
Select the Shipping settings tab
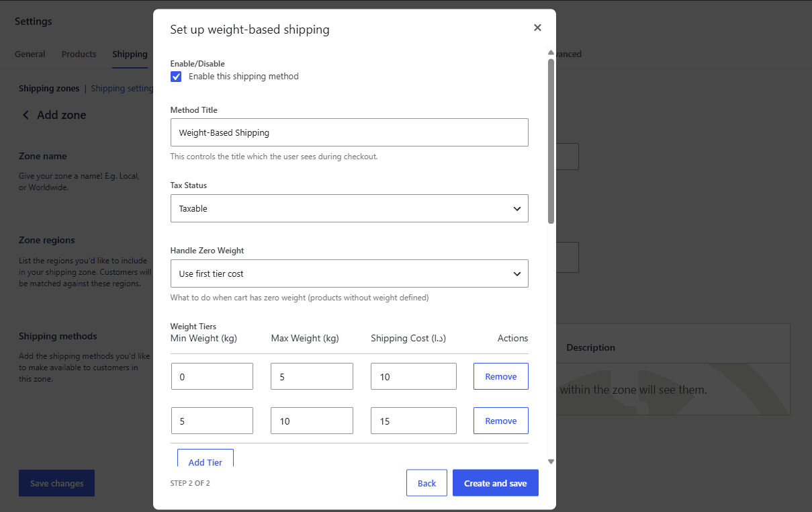[x=130, y=54]
